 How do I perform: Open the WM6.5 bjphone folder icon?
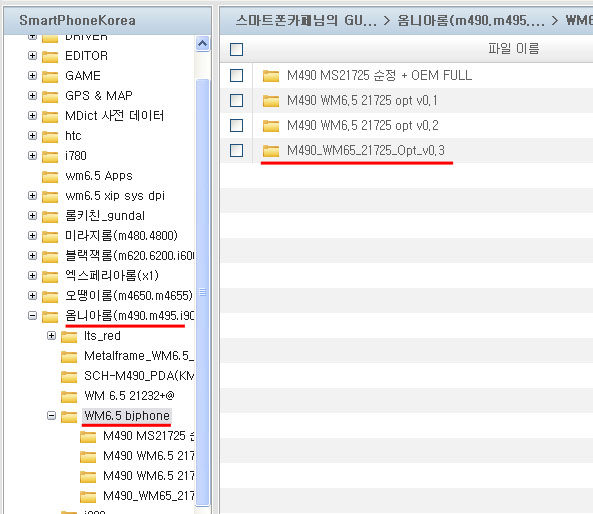69,416
